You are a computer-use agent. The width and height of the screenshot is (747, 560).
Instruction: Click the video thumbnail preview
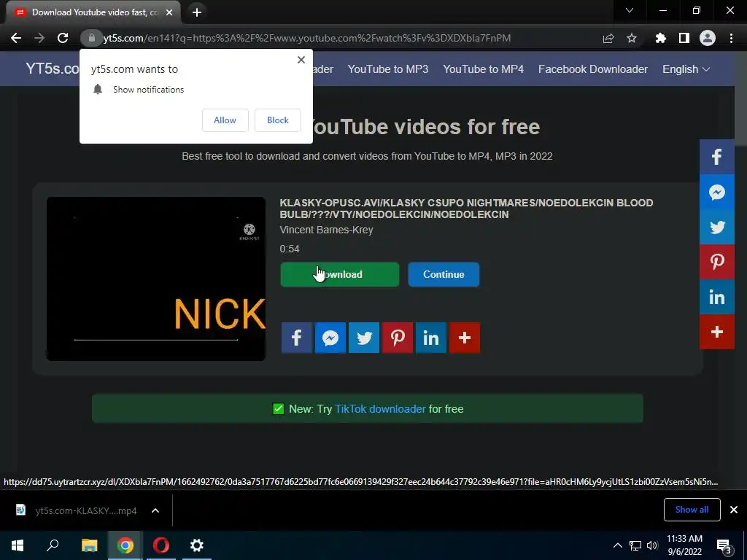[x=156, y=279]
